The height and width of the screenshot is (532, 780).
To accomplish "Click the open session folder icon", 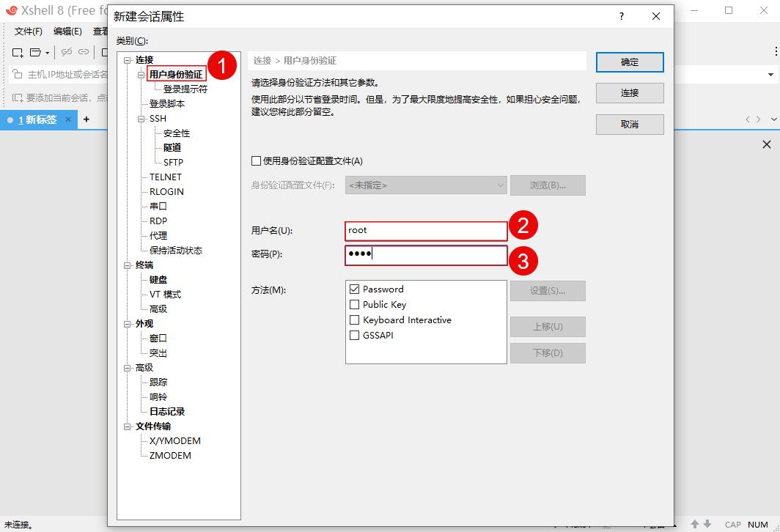I will click(35, 52).
